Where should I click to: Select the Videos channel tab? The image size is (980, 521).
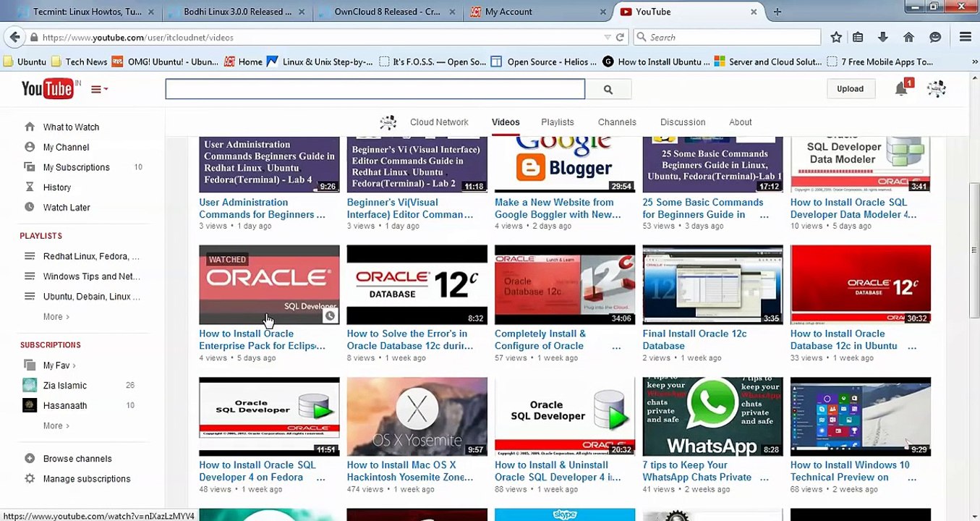[506, 122]
